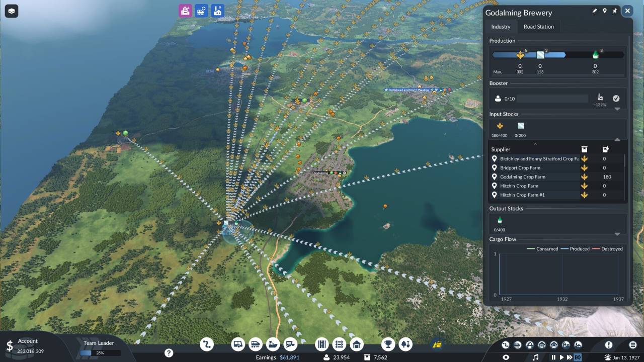The width and height of the screenshot is (644, 362).
Task: Open the trains menu
Action: 256,344
